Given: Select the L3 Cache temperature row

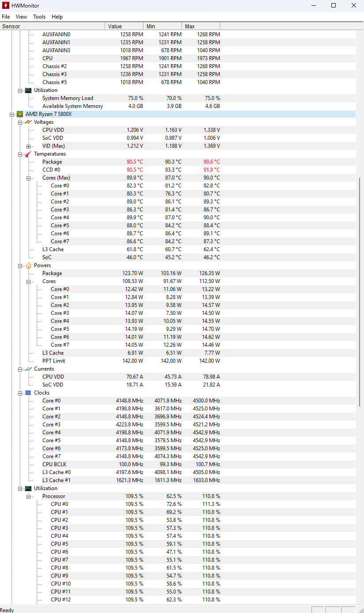Looking at the screenshot, I should (178, 249).
